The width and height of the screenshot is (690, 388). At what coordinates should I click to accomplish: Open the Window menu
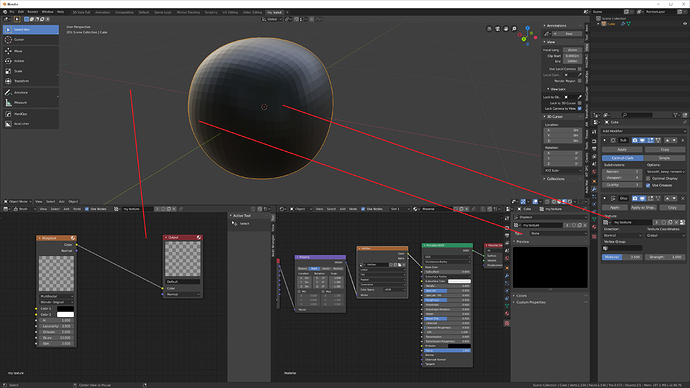click(48, 12)
